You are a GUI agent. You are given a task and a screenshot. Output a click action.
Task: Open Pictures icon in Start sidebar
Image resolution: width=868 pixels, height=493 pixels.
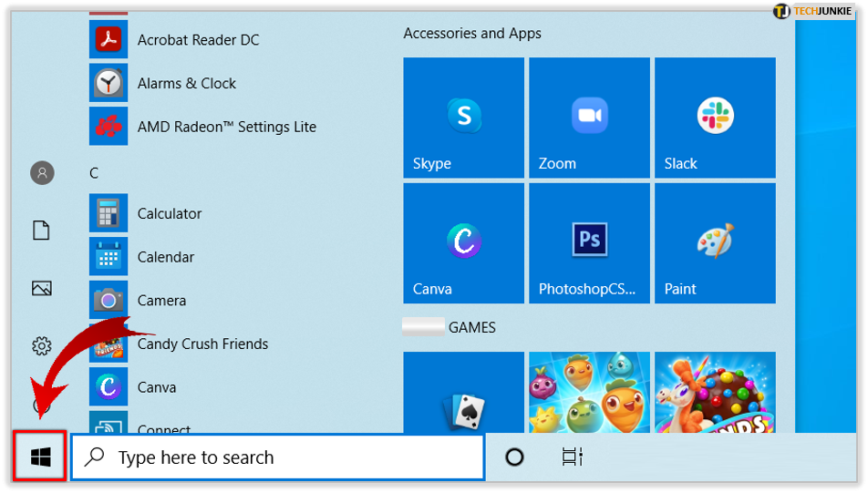[42, 288]
